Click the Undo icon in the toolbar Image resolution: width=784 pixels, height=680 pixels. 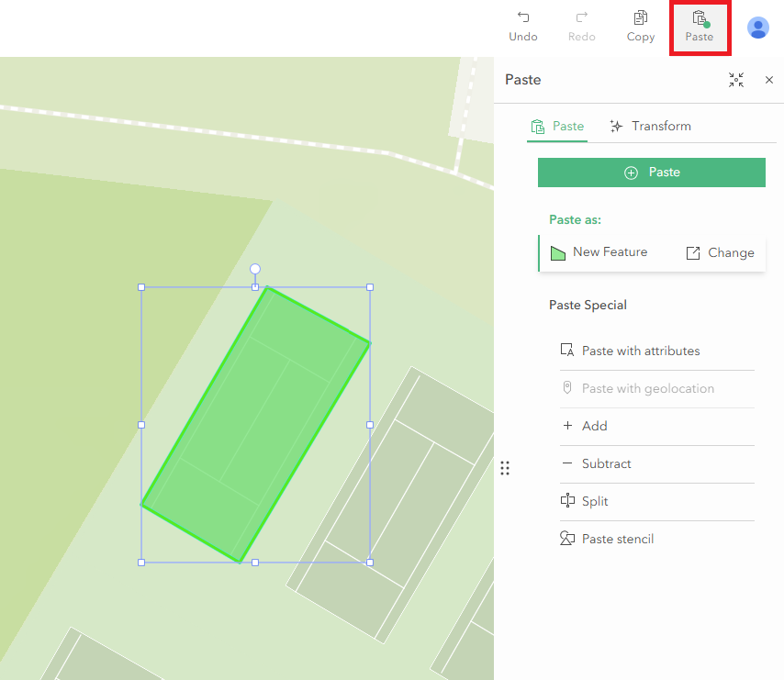(x=523, y=18)
